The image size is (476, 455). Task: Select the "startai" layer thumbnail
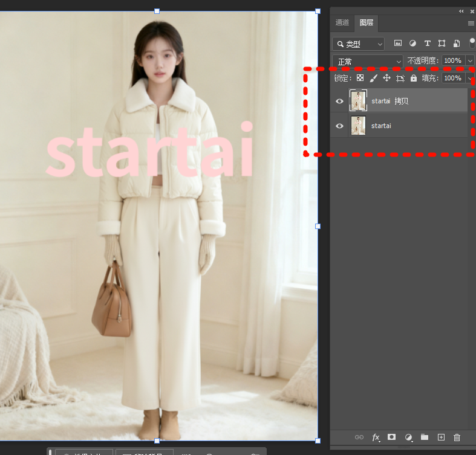[x=358, y=126]
